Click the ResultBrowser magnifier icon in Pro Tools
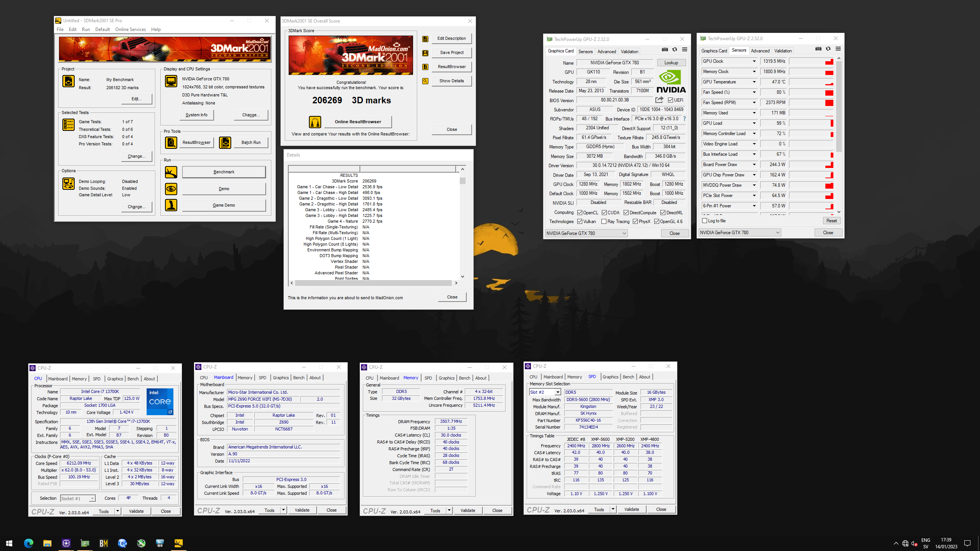 (x=171, y=143)
